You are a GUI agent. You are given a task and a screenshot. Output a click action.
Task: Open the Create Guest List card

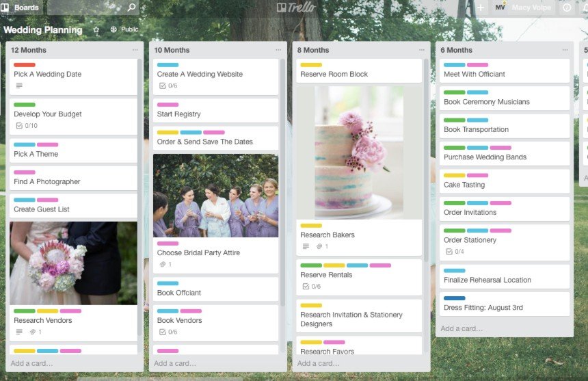tap(74, 206)
